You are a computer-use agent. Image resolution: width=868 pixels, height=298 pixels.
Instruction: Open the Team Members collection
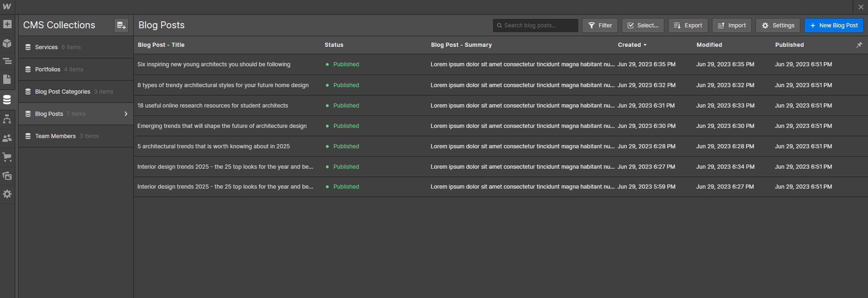[55, 136]
